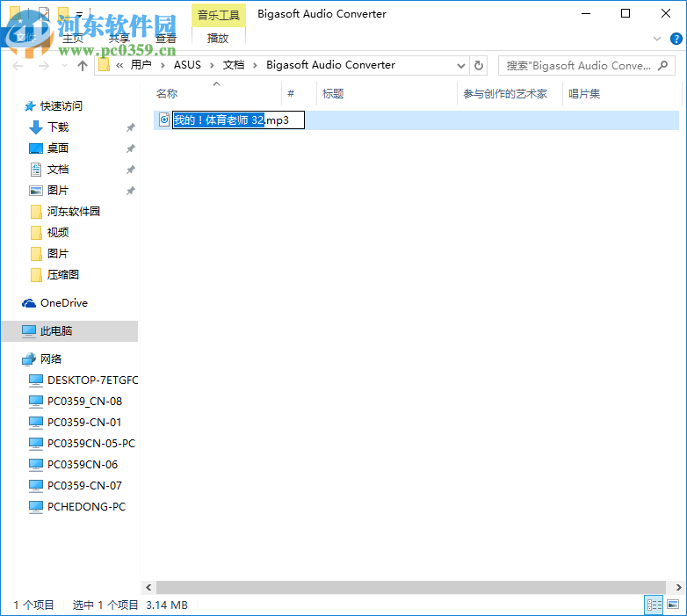Click the blue 下载 download arrow icon

36,127
